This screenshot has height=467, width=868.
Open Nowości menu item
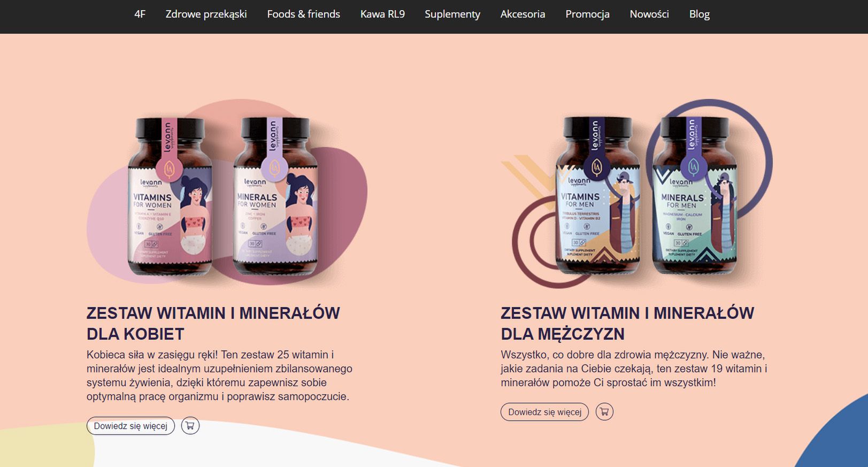tap(649, 14)
